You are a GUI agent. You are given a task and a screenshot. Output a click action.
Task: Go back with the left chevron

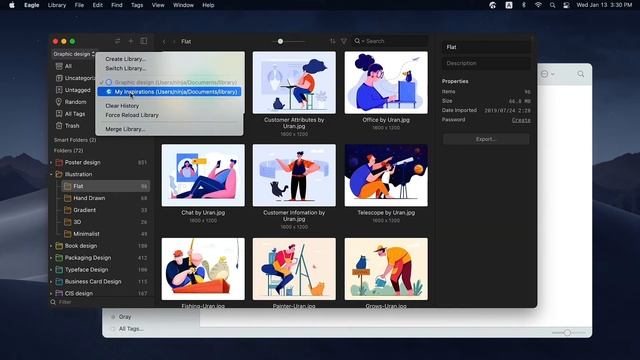coord(164,42)
